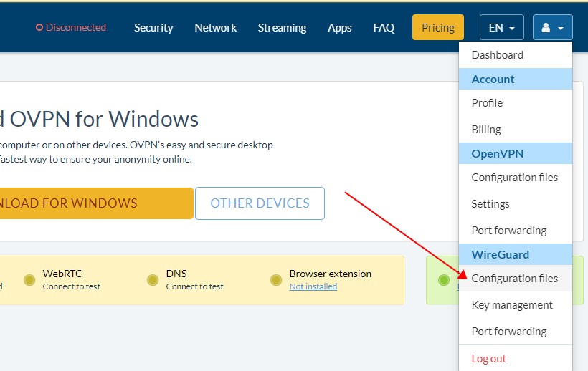Open the FAQ page
Screen dimensions: 588x371
384,28
